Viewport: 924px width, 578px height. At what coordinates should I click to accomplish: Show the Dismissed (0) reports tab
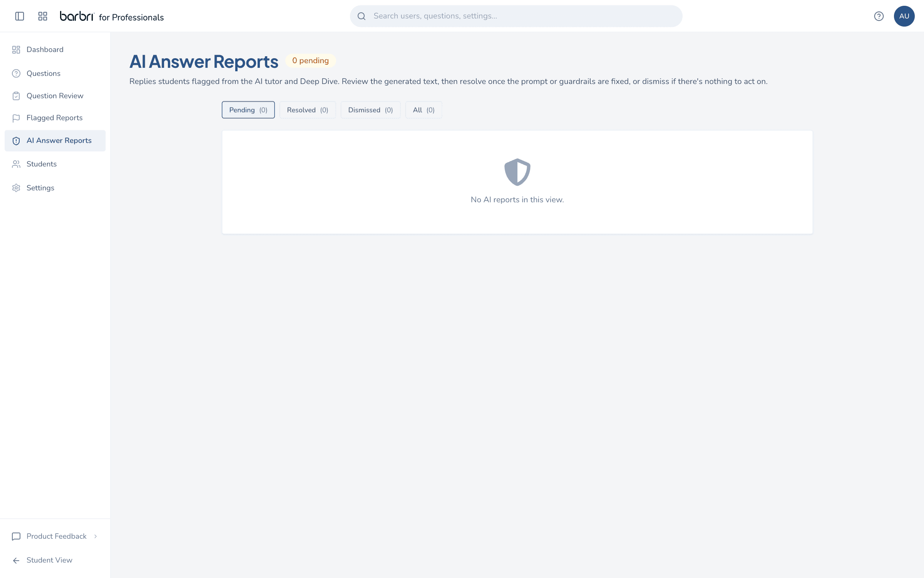pos(370,110)
